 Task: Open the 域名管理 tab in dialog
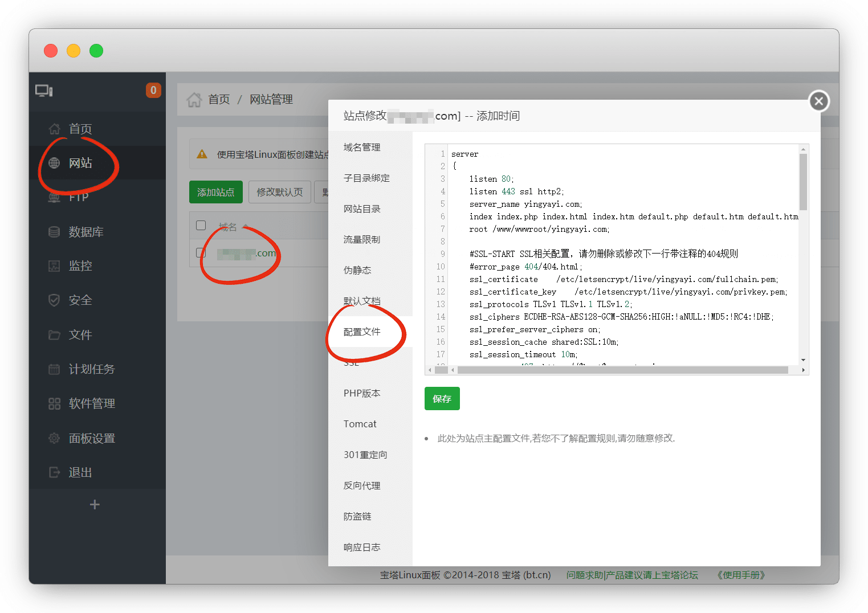(x=362, y=148)
